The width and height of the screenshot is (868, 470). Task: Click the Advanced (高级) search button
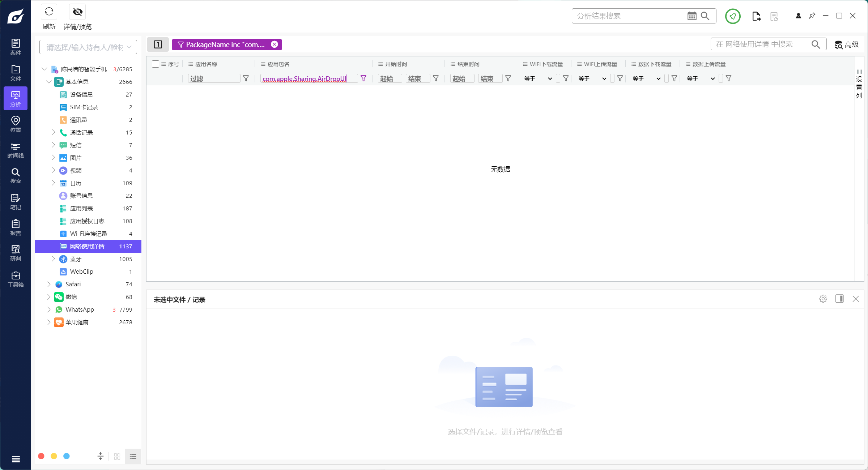pos(847,44)
